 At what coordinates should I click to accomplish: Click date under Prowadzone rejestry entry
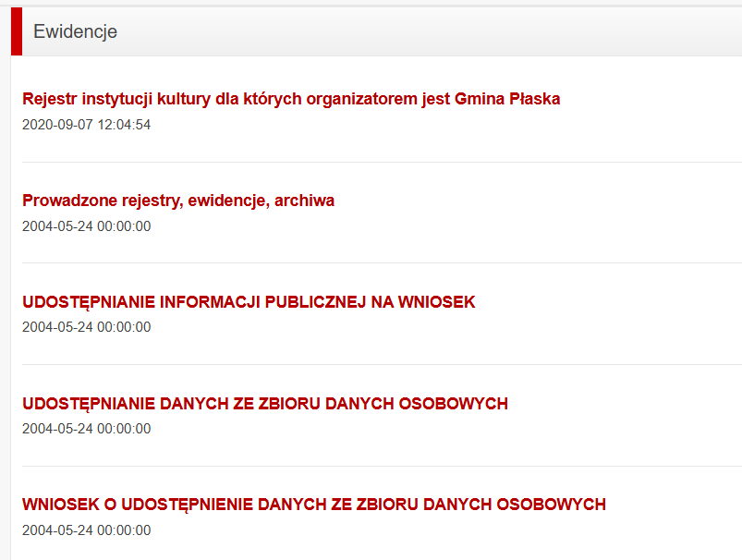click(86, 226)
